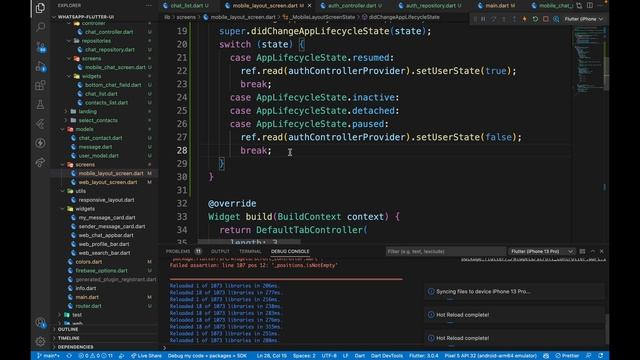Open the notifications bell in status bar
Image resolution: width=640 pixels, height=360 pixels.
point(601,356)
